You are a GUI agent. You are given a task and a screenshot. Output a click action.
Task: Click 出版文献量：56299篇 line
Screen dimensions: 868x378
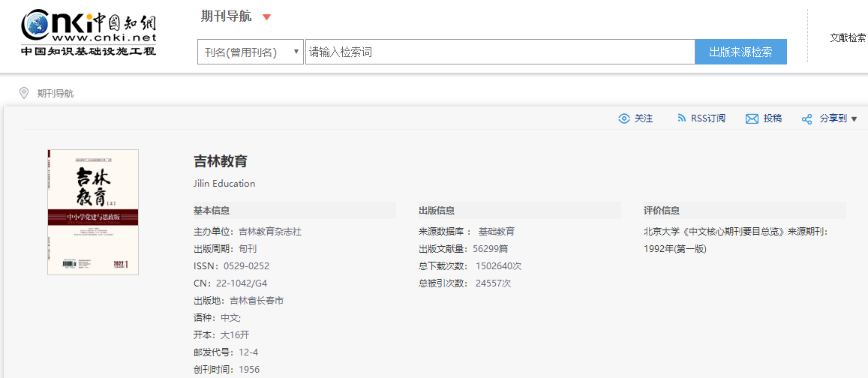coord(464,249)
